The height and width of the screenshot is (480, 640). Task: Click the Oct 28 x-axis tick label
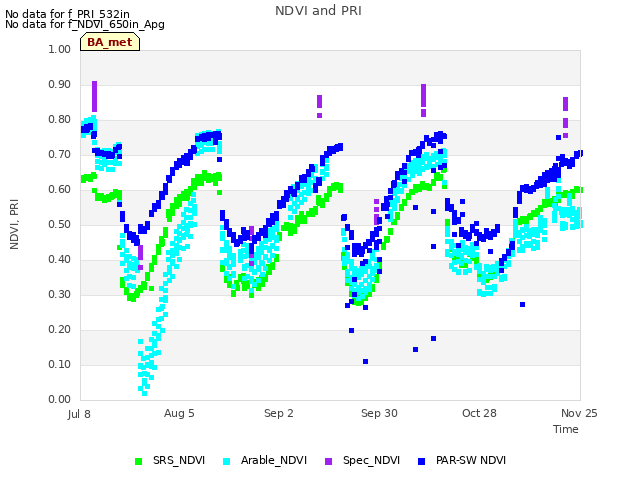(479, 413)
